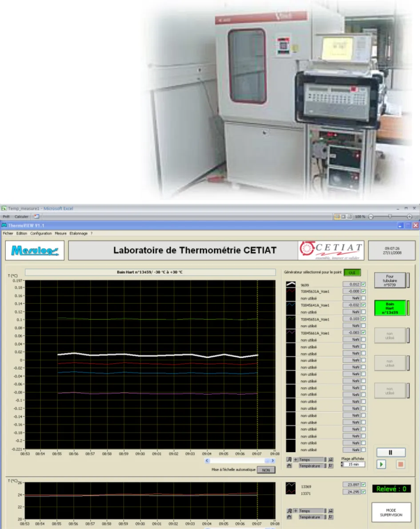Image resolution: width=420 pixels, height=529 pixels.
Task: Start acquisition with the green play button
Action: (381, 464)
